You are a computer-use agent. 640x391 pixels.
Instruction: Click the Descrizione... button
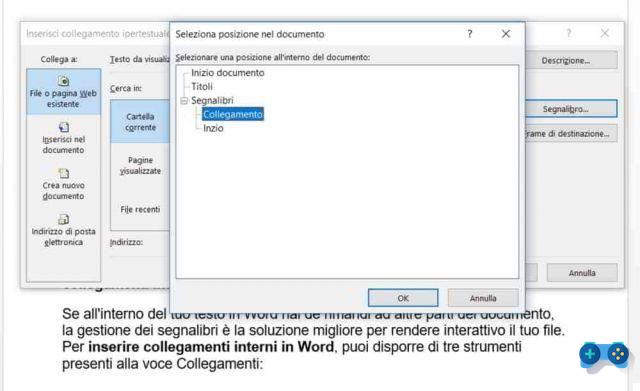571,60
